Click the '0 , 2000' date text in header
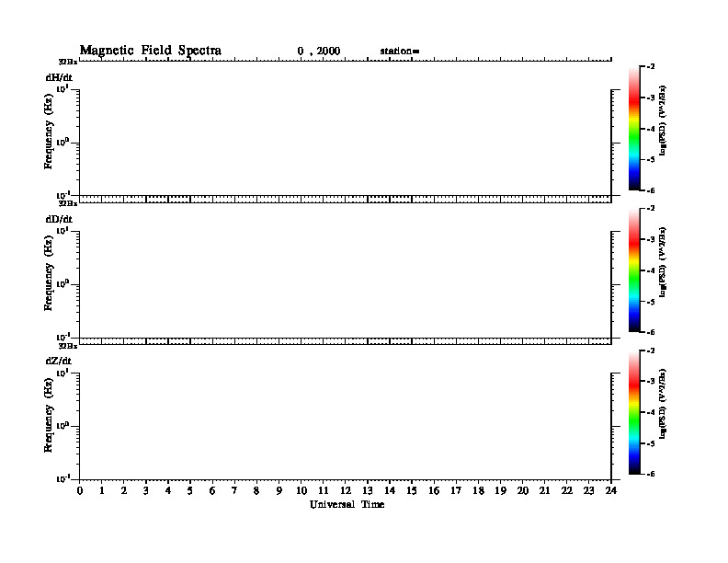Image resolution: width=728 pixels, height=563 pixels. 319,52
